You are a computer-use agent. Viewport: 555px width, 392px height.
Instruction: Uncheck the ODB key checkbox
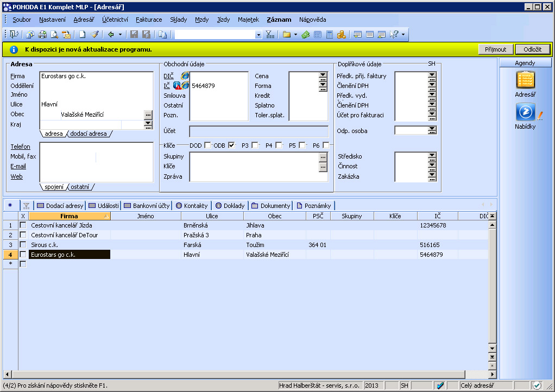pyautogui.click(x=231, y=145)
